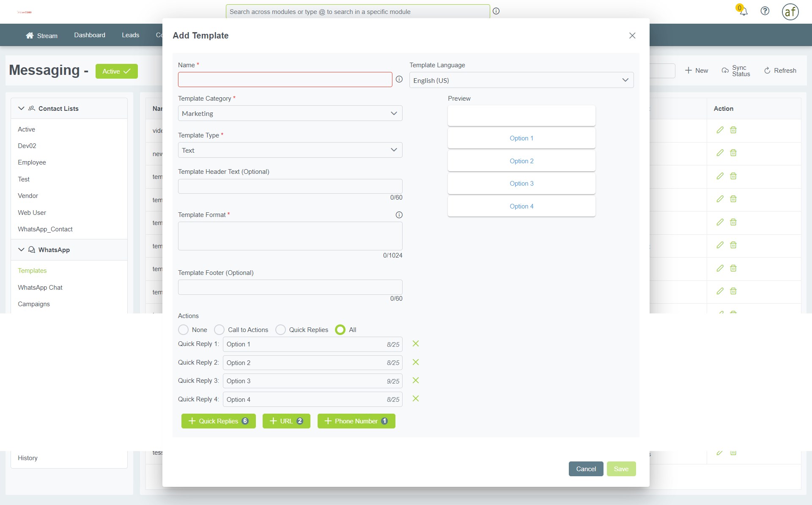Click the Sync Status cloud icon
This screenshot has height=505, width=812.
click(x=725, y=71)
